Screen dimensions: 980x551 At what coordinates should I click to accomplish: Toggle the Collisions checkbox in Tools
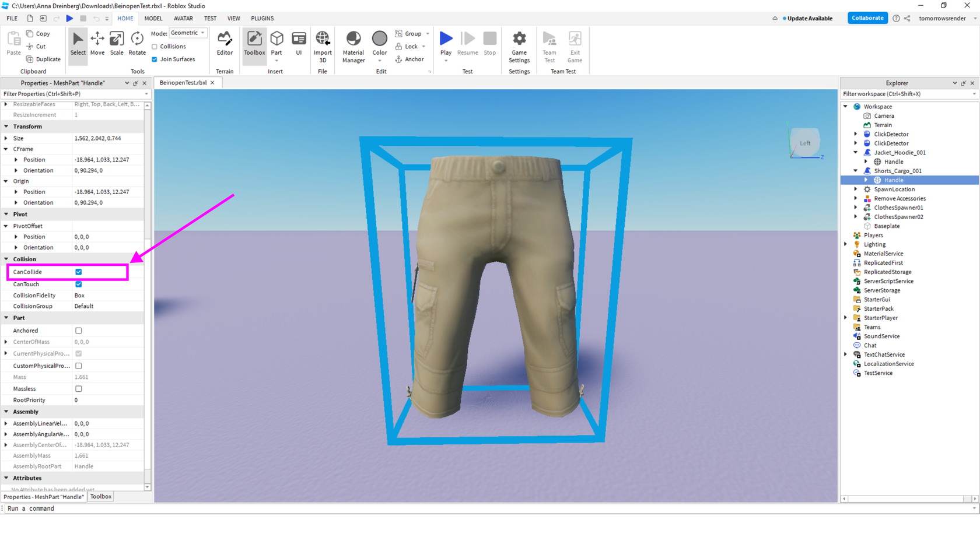[155, 47]
